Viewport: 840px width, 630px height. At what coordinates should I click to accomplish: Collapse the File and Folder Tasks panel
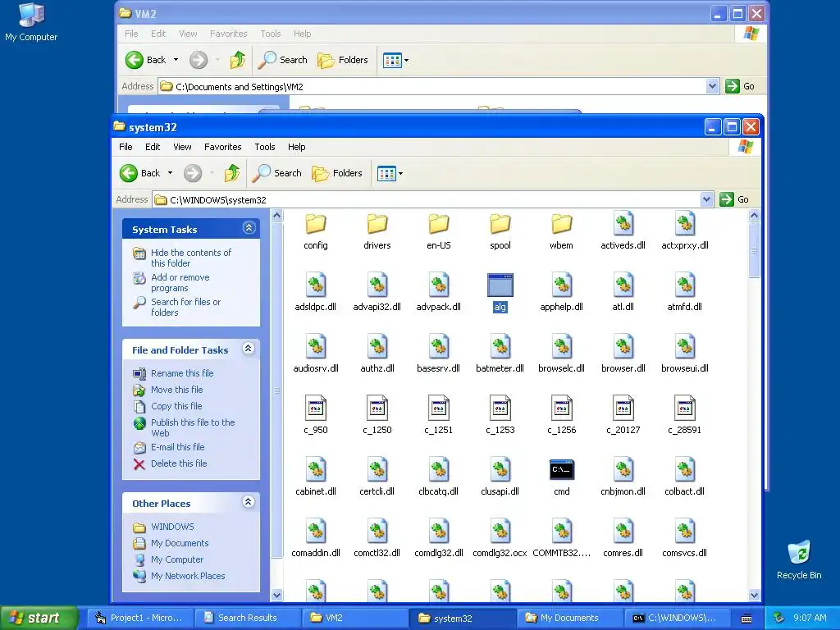tap(248, 349)
